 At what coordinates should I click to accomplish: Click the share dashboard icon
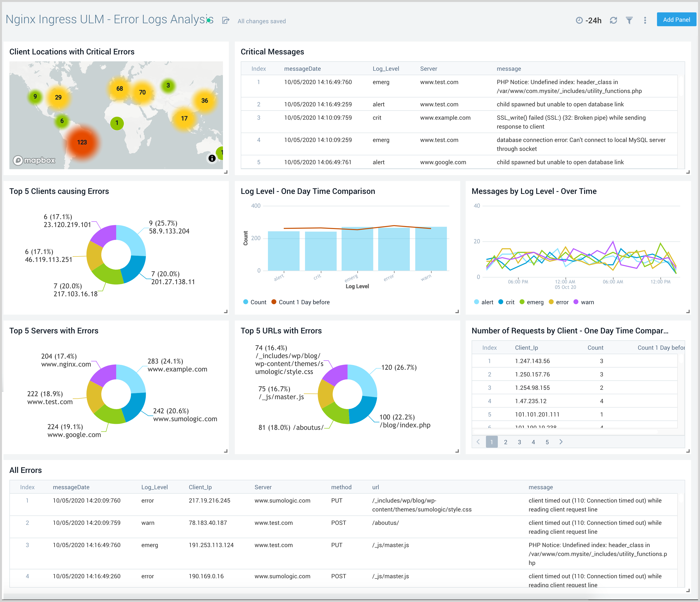pos(226,21)
